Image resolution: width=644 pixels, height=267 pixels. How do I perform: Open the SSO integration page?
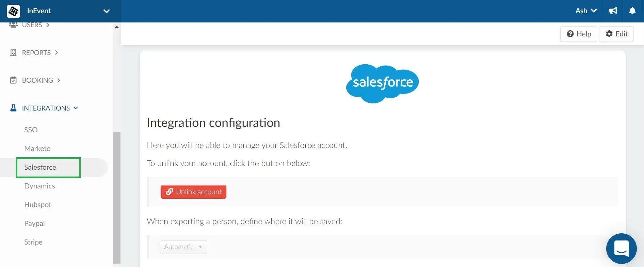31,130
